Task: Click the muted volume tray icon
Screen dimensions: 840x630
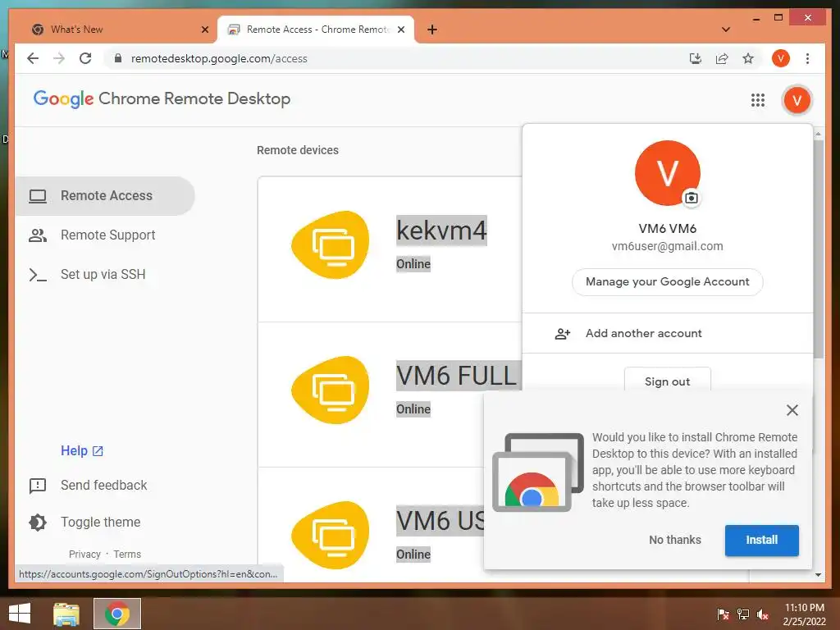Action: click(x=763, y=614)
